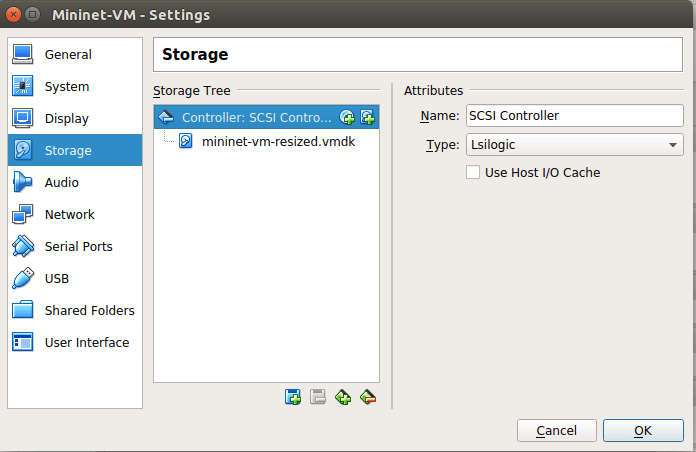Open Shared Folders settings
The image size is (696, 452).
tap(89, 310)
